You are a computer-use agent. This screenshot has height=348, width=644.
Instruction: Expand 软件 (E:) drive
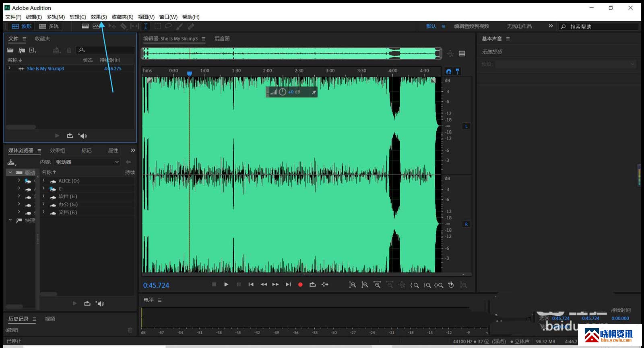tap(43, 196)
